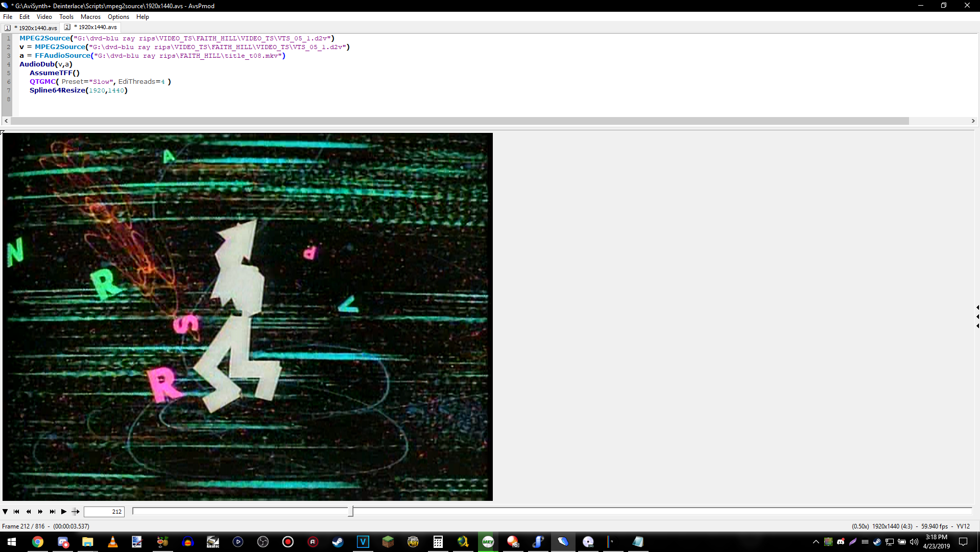Open Google Chrome from the taskbar
This screenshot has width=980, height=552.
(x=38, y=542)
